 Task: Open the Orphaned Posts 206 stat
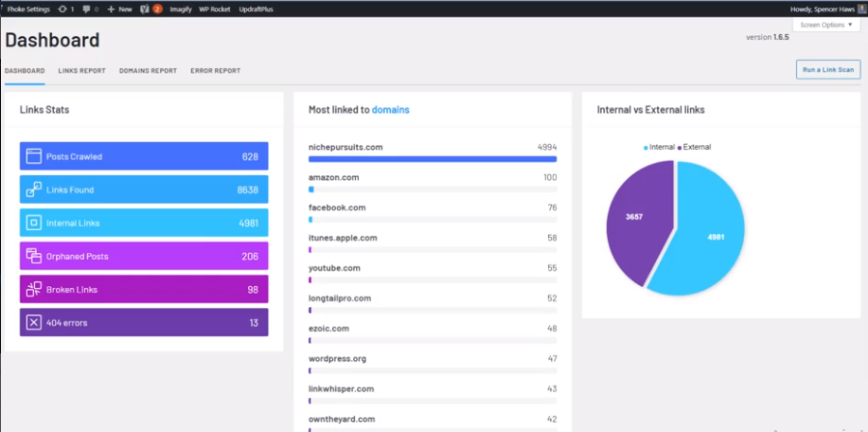pyautogui.click(x=144, y=256)
